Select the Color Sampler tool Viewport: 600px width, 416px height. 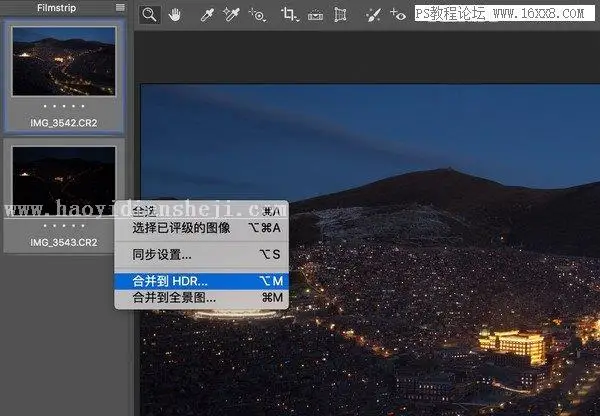point(232,15)
